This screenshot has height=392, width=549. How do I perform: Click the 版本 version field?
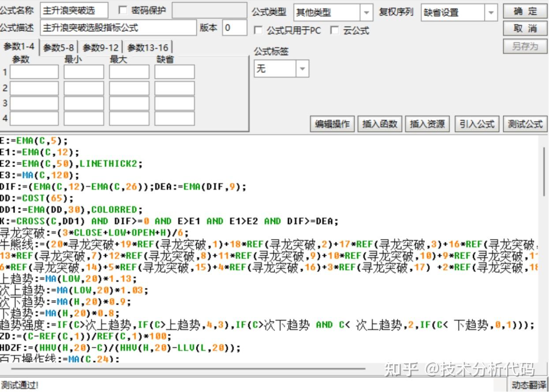[x=235, y=28]
